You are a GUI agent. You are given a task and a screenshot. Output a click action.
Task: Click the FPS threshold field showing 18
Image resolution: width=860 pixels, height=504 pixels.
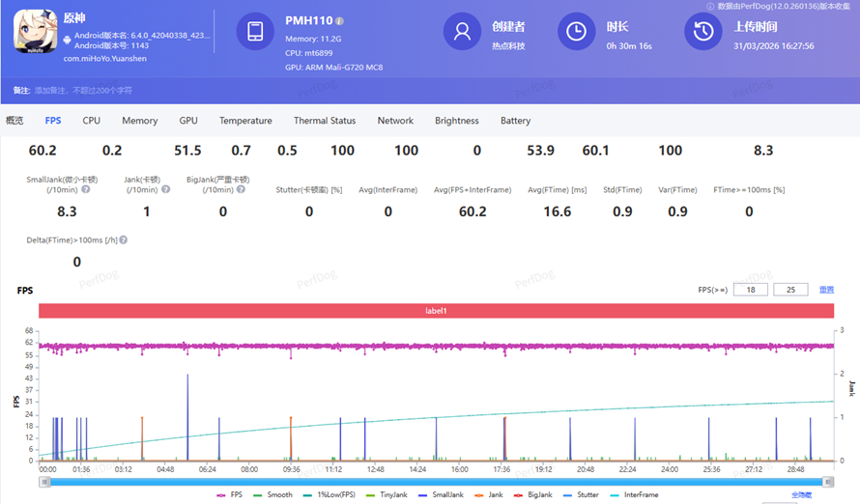[751, 290]
